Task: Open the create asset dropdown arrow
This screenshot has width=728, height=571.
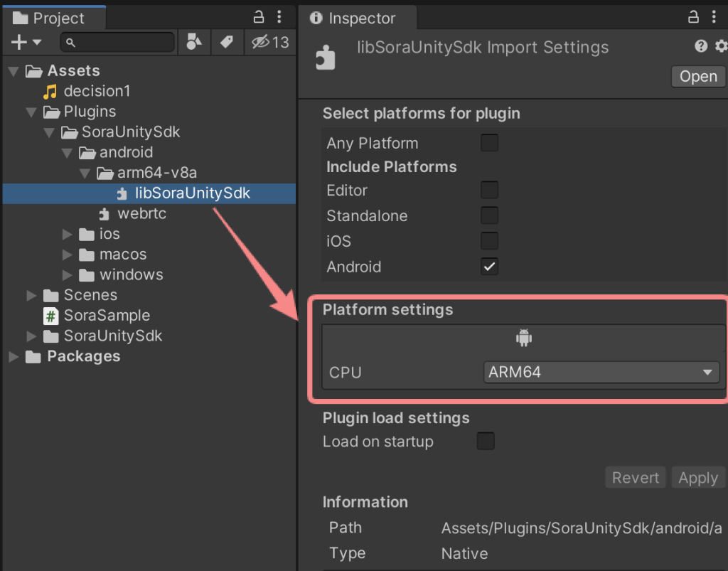Action: 37,42
